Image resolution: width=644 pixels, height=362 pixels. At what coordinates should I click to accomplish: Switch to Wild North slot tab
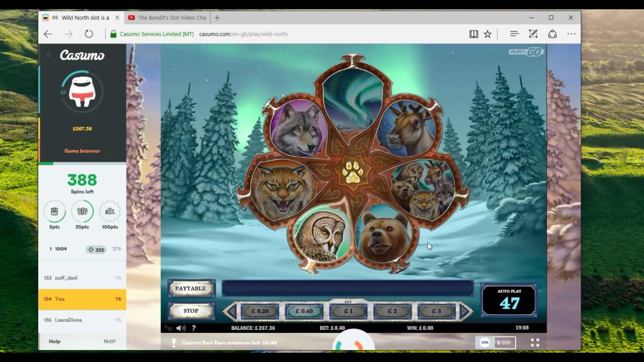point(80,18)
